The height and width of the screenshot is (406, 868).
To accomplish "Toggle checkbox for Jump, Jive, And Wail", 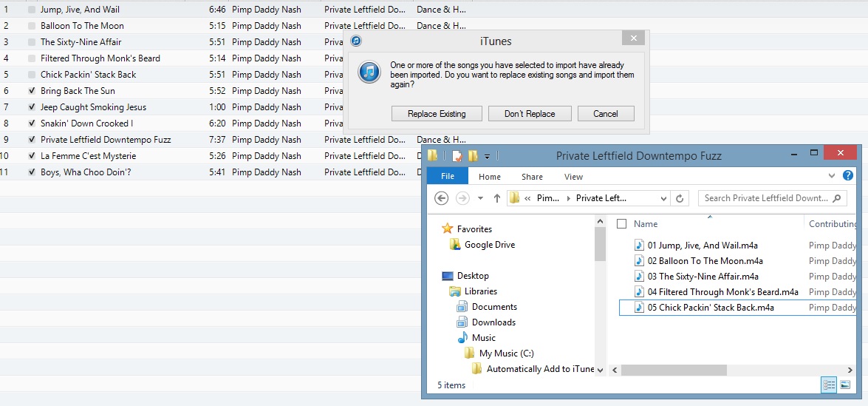I will click(x=32, y=10).
